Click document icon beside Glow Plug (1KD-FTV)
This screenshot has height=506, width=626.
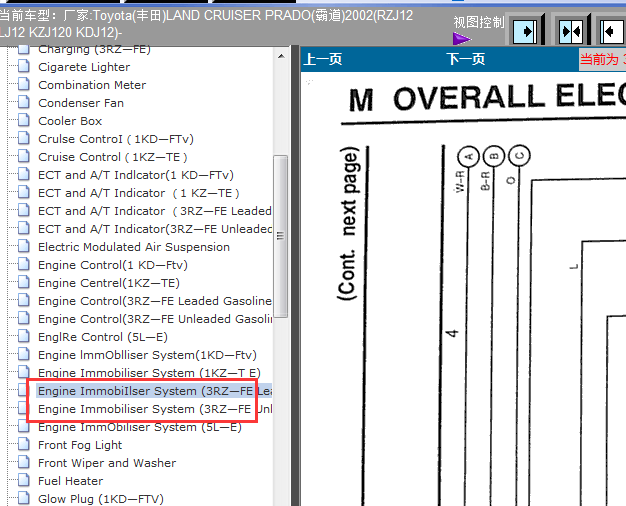24,497
